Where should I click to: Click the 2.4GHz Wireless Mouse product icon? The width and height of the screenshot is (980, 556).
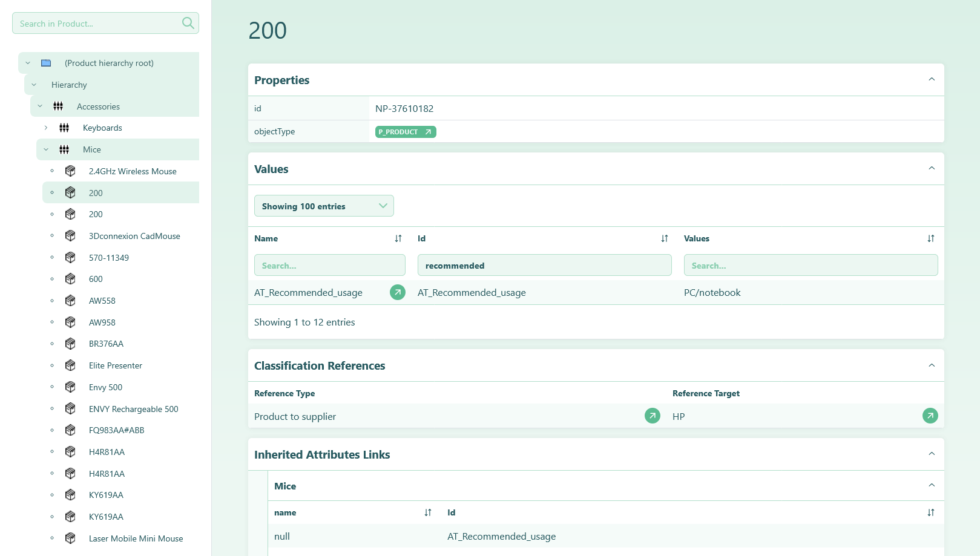(x=70, y=171)
